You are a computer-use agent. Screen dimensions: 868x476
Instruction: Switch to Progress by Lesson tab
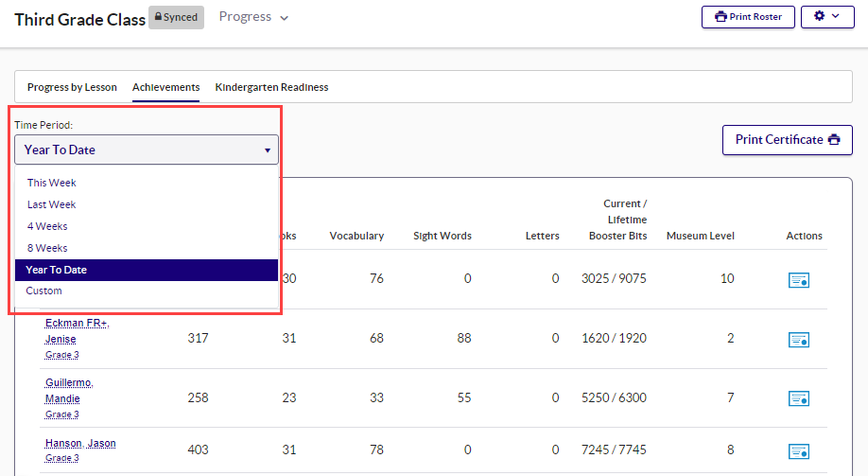point(72,87)
